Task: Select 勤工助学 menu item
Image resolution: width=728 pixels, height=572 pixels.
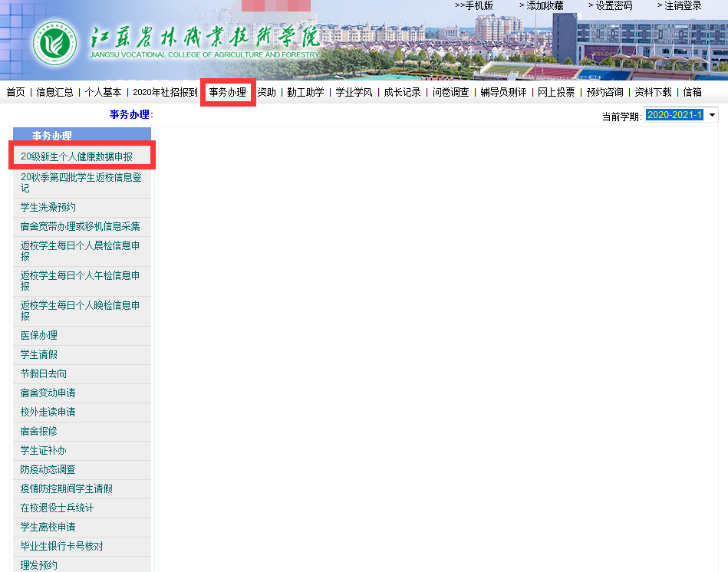Action: (x=305, y=92)
